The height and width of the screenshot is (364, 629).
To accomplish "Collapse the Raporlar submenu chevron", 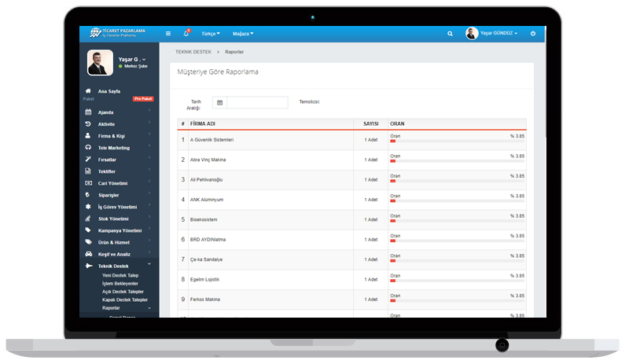I will (149, 308).
